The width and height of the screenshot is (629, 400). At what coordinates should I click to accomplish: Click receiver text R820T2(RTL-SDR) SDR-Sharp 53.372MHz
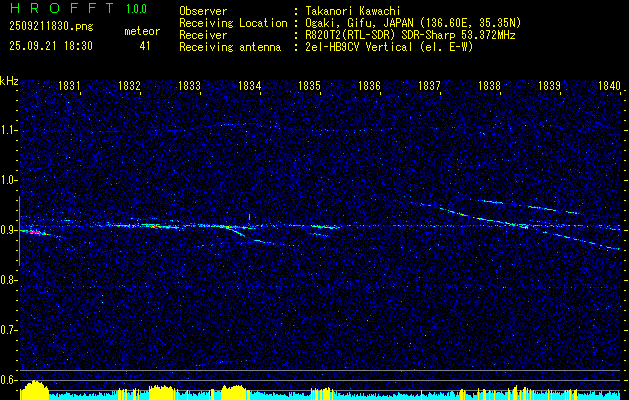[410, 35]
